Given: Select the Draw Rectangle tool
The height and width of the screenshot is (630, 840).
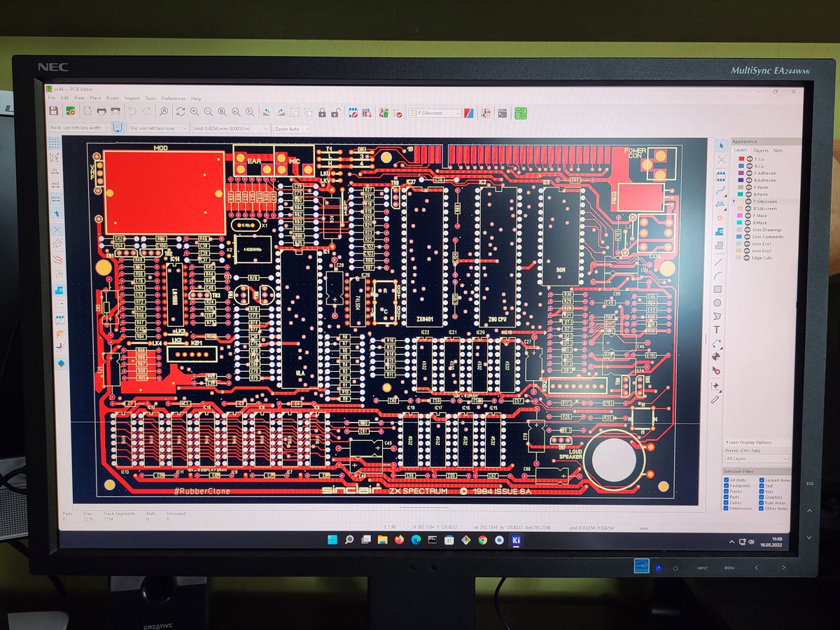Looking at the screenshot, I should click(717, 289).
